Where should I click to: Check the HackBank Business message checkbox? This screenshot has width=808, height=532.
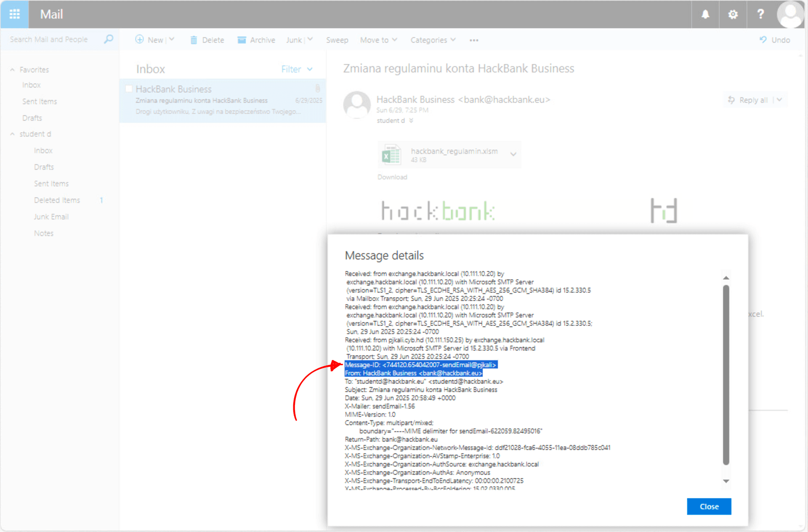pyautogui.click(x=129, y=89)
